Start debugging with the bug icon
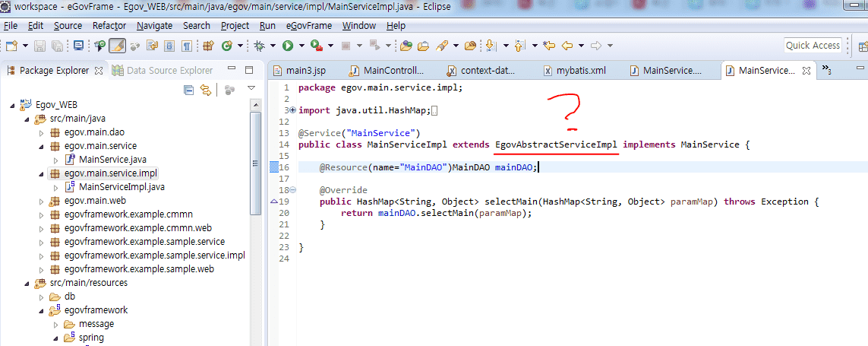Image resolution: width=868 pixels, height=346 pixels. 259,46
